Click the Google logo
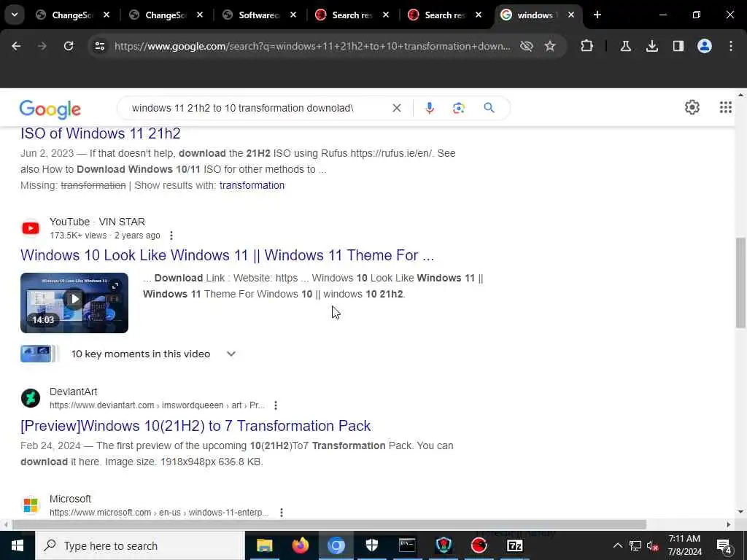Image resolution: width=747 pixels, height=560 pixels. pos(50,109)
